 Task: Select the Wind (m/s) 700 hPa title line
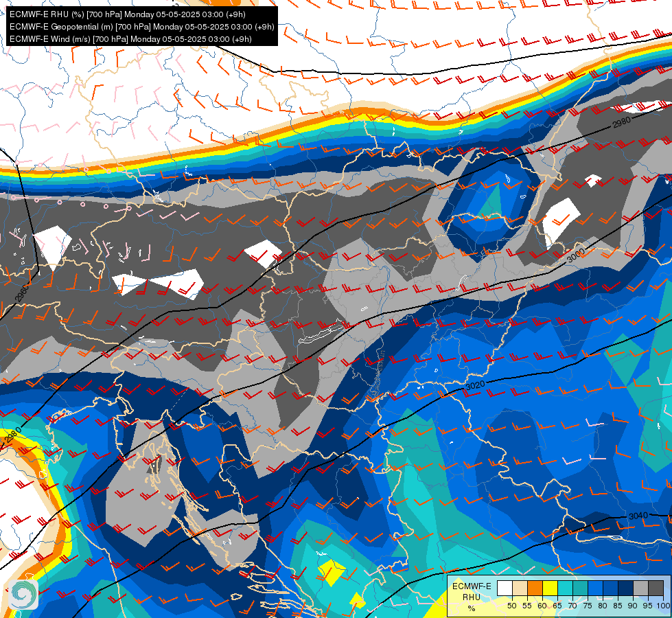[130, 39]
